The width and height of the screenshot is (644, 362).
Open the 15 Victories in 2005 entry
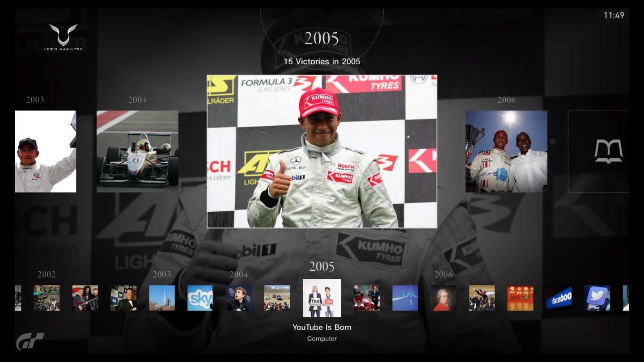(x=322, y=61)
